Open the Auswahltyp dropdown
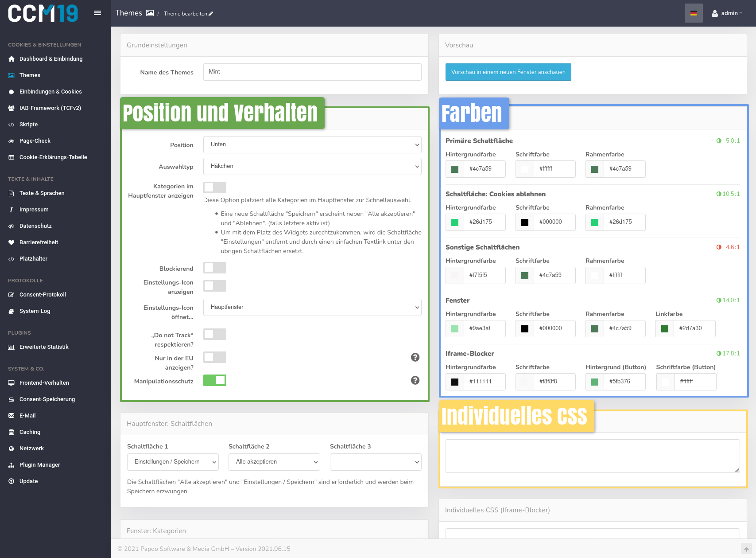 (x=312, y=166)
